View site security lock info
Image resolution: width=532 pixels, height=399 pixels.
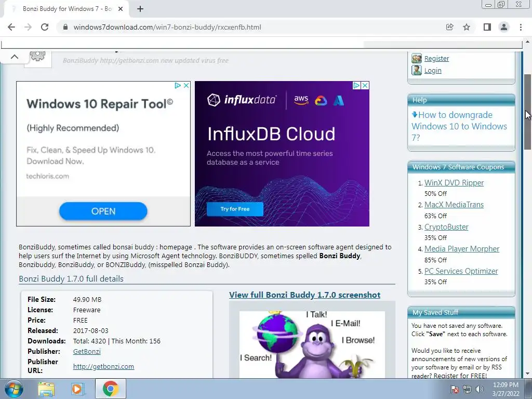[x=65, y=27]
